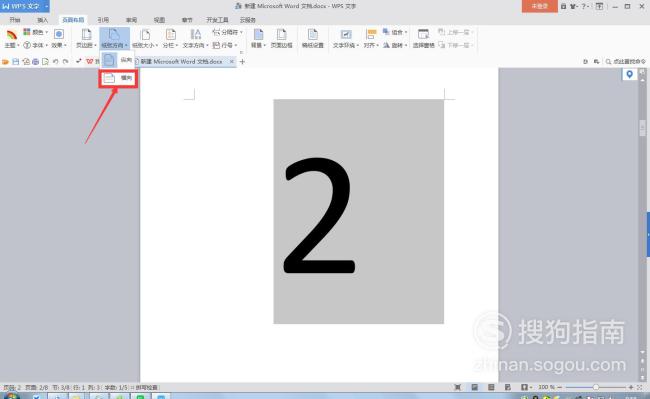Open the 主题 (Theme) gallery
The image size is (650, 399).
click(x=11, y=39)
